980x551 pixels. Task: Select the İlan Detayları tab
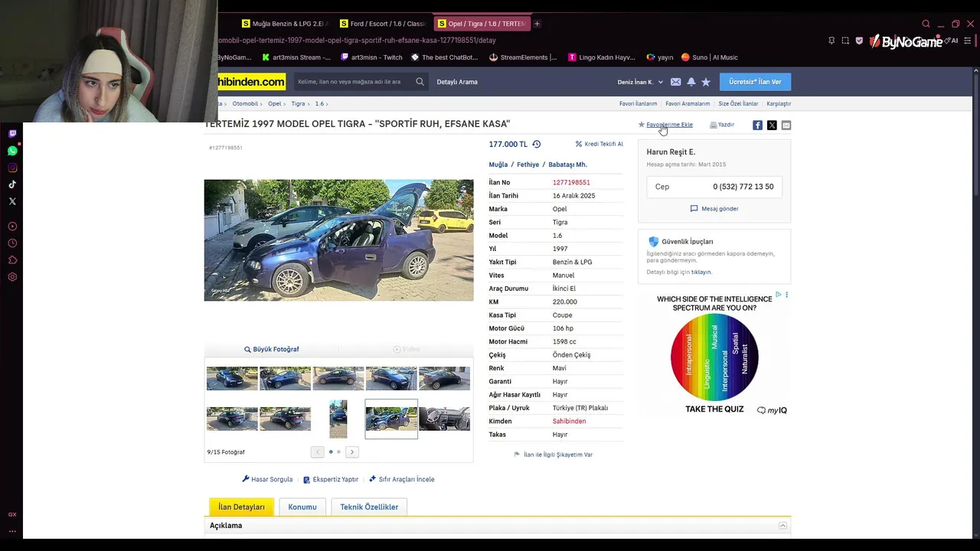241,507
